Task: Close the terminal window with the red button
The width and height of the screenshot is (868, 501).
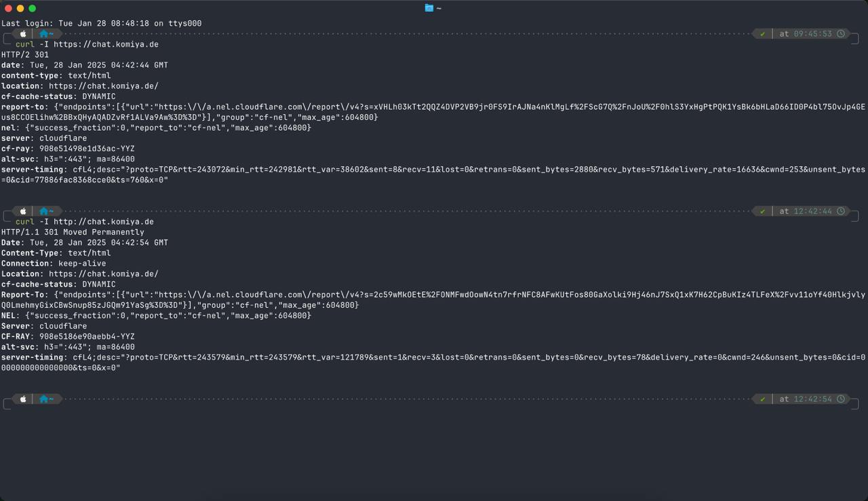Action: click(x=8, y=8)
